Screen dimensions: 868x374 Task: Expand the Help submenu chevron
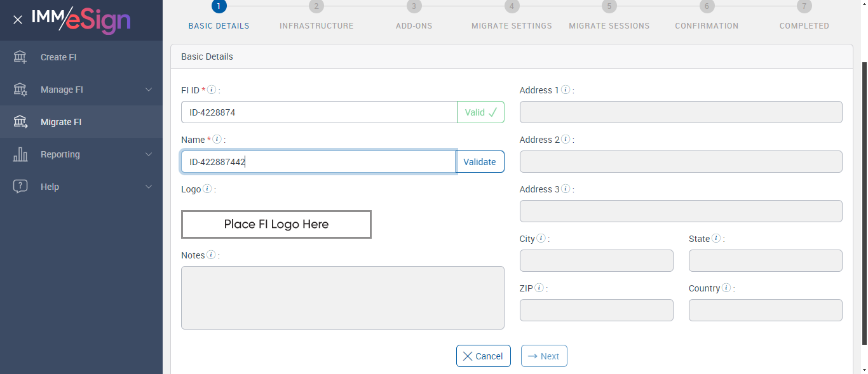click(149, 187)
